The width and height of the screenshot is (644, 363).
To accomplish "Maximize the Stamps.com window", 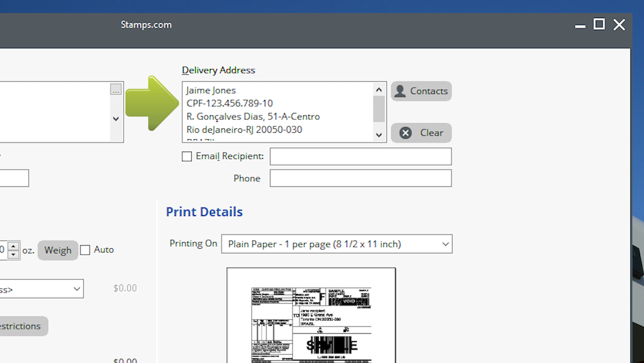I will point(599,25).
